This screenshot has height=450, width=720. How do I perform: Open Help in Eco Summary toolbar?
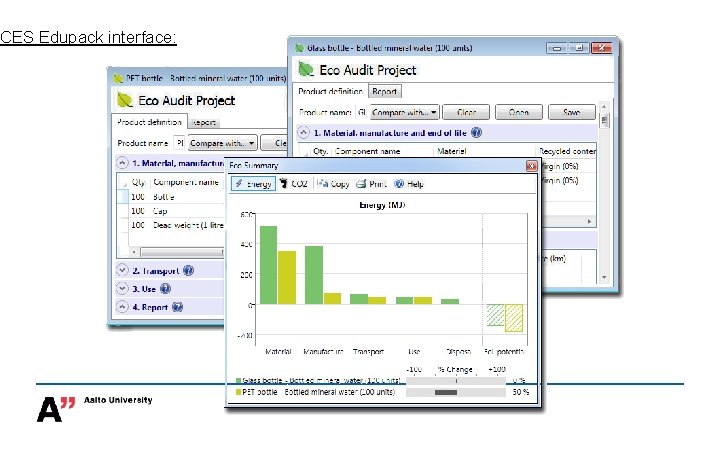[x=409, y=184]
